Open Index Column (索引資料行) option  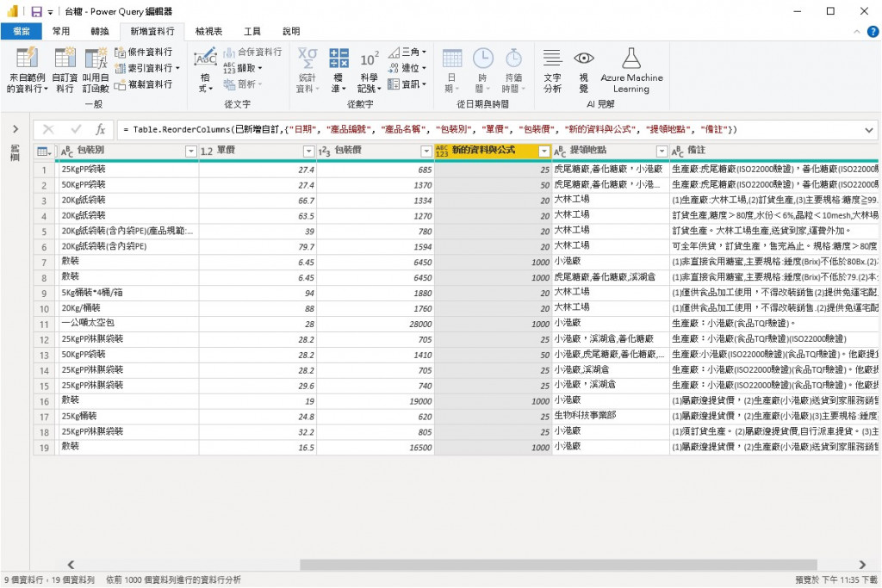[x=146, y=68]
